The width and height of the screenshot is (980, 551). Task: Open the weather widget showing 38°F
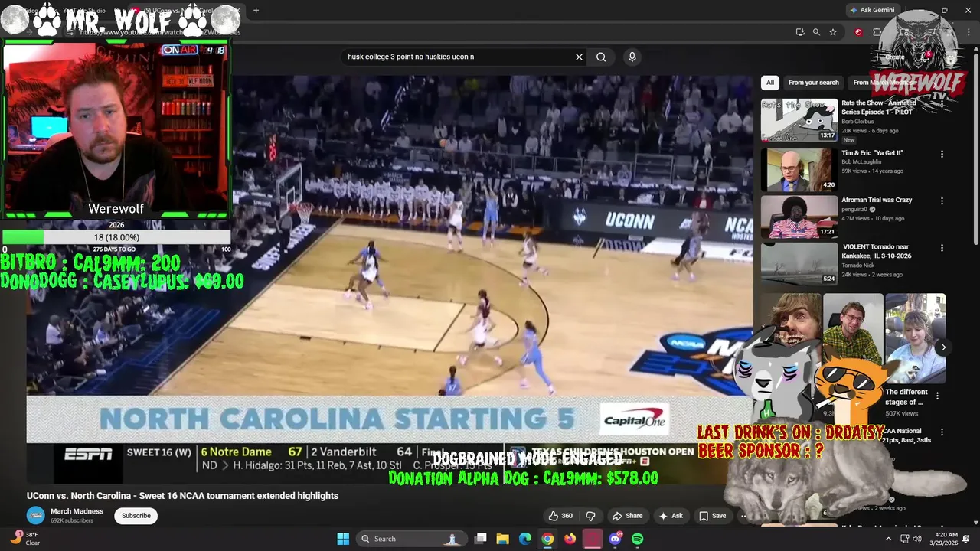24,539
